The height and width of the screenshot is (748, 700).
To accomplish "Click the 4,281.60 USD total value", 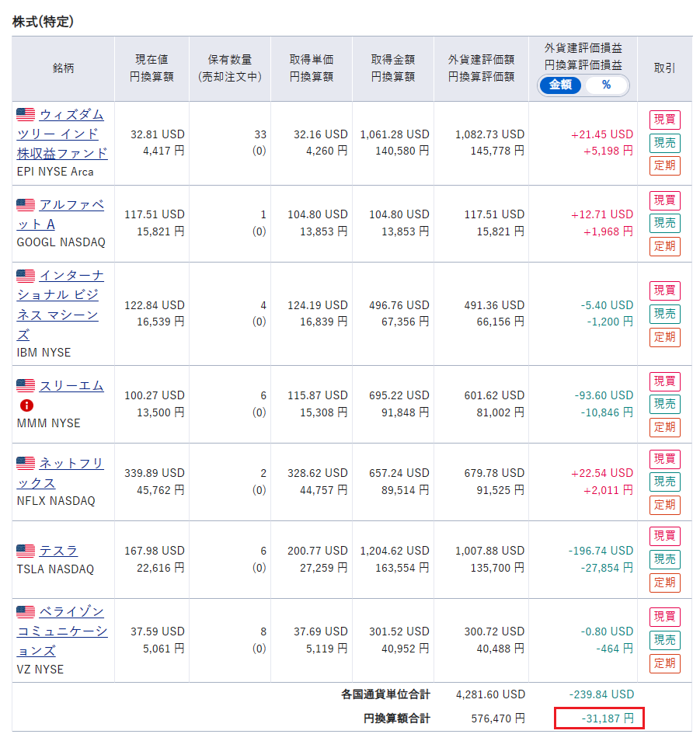I will 490,694.
